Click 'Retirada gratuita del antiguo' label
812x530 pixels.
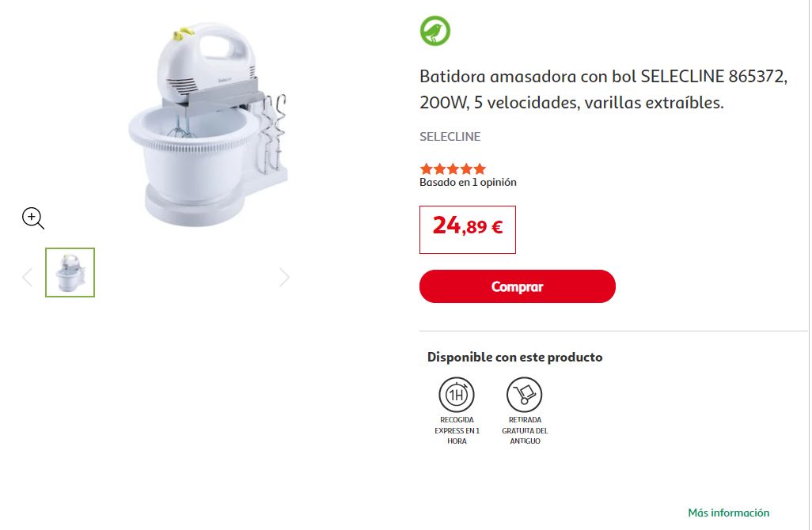click(525, 430)
